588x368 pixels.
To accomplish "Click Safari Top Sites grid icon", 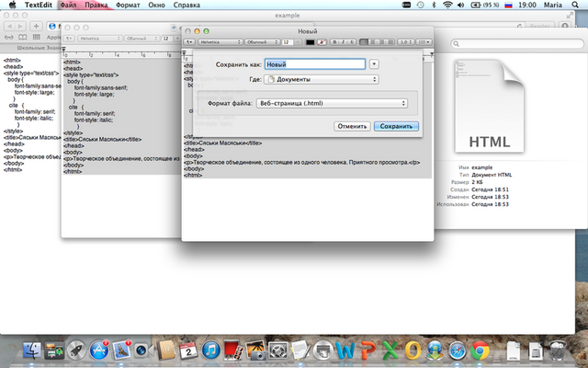I will [x=37, y=37].
